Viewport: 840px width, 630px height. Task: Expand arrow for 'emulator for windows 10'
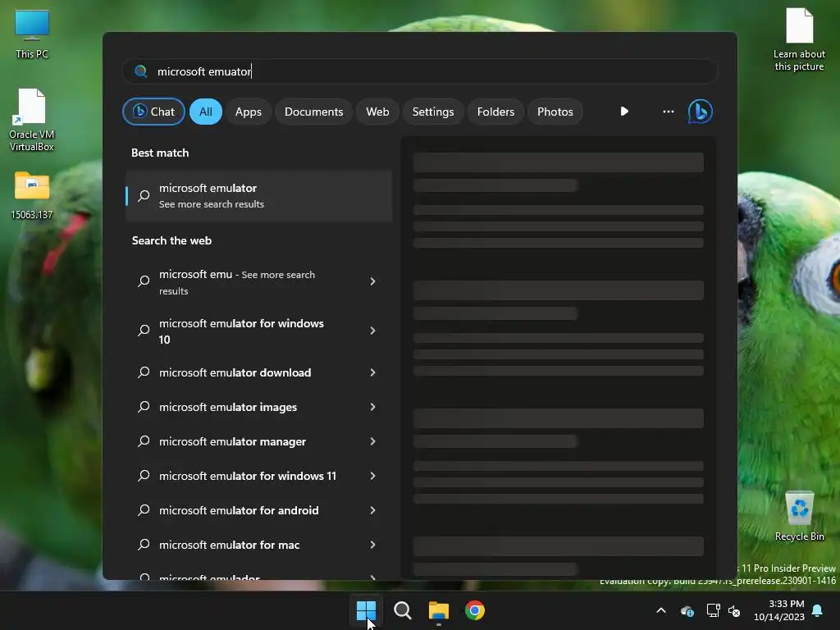(373, 331)
